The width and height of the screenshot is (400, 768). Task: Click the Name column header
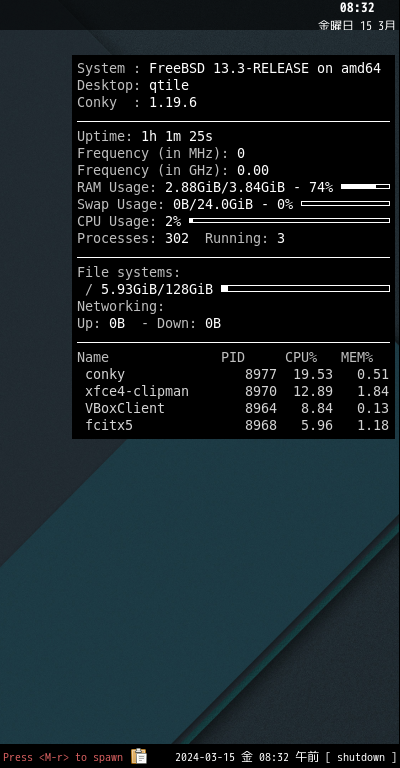point(93,358)
